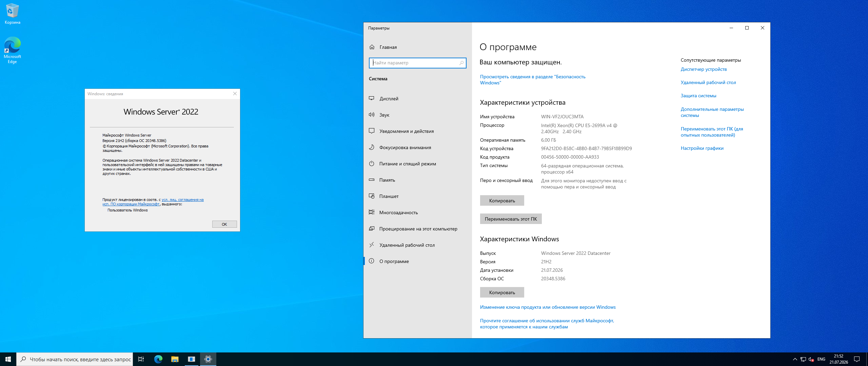Click the power icon for Питание и спящий режим

372,164
